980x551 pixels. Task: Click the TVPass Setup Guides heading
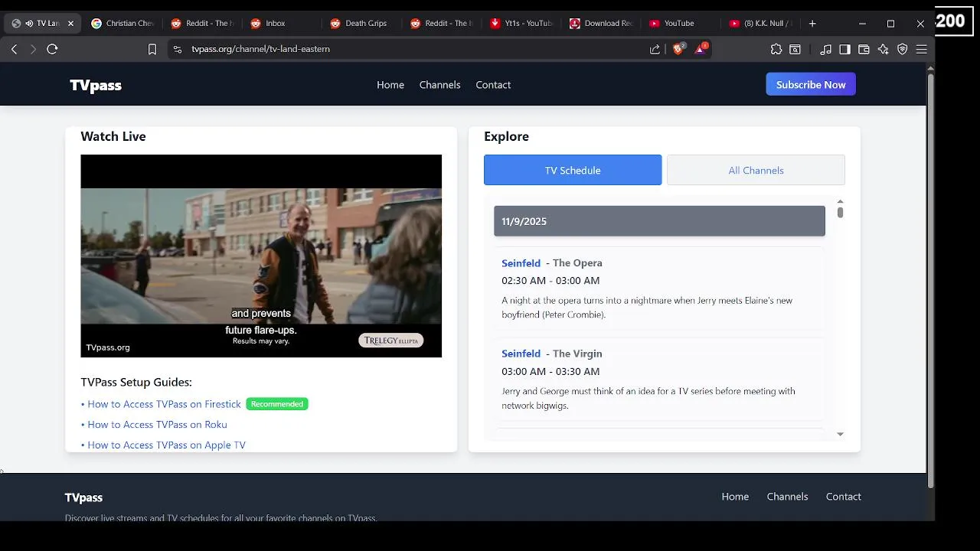click(136, 382)
